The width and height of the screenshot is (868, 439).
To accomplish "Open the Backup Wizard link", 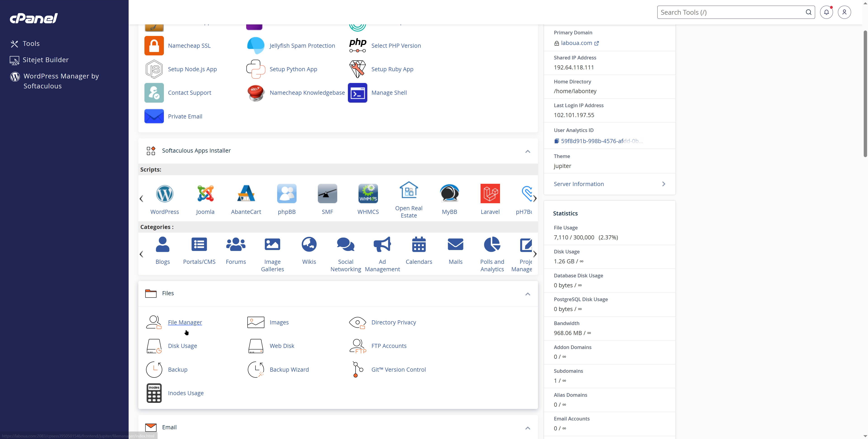I will [x=289, y=370].
